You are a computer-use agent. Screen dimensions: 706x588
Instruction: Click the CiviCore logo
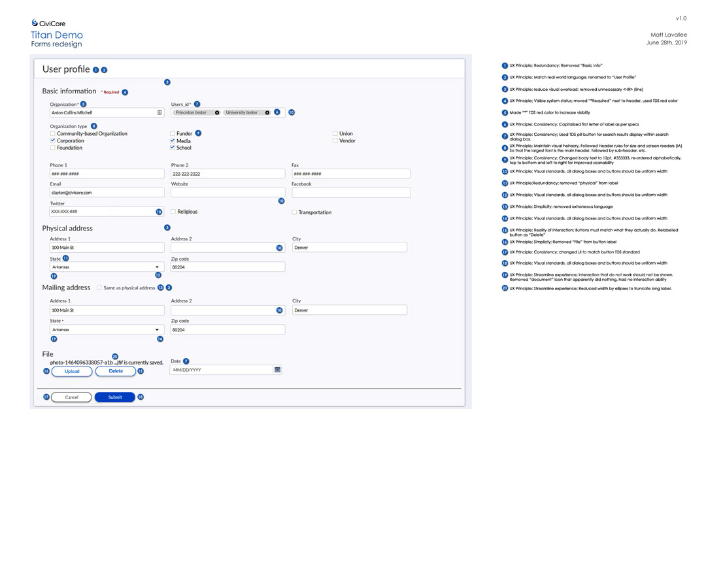pos(48,23)
